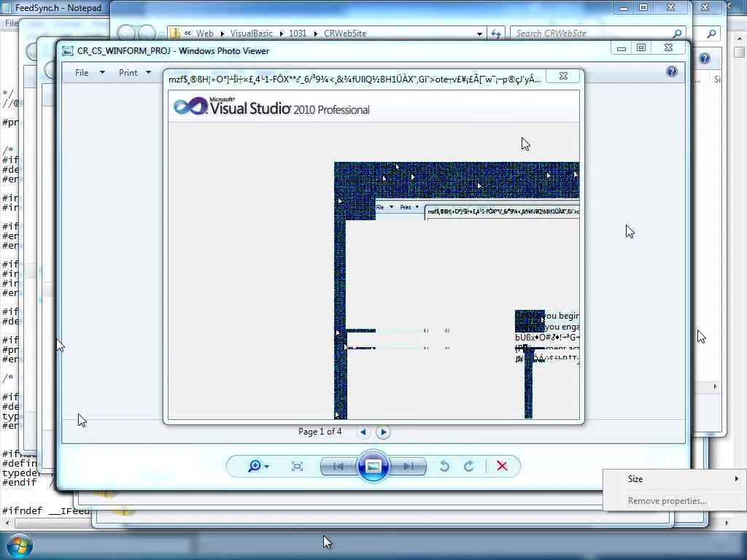Rotate the image clockwise
The height and width of the screenshot is (560, 747).
tap(469, 466)
